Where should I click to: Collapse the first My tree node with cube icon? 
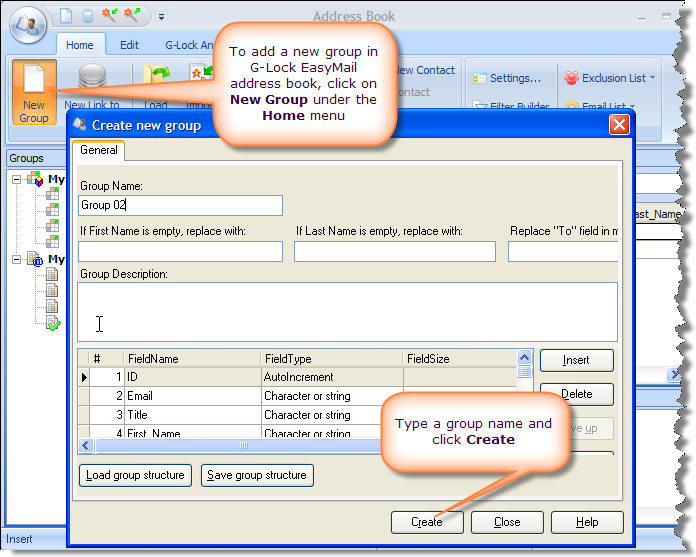coord(16,179)
